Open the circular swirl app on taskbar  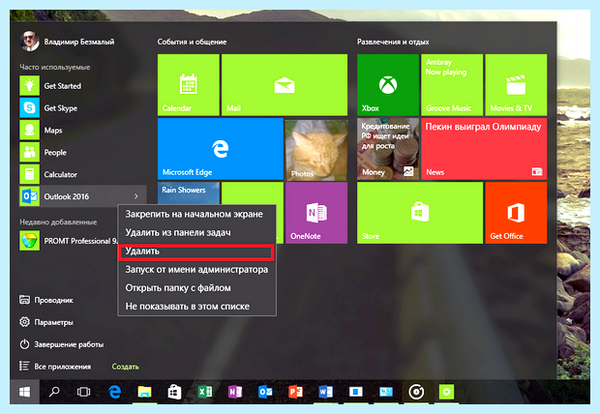pyautogui.click(x=416, y=392)
